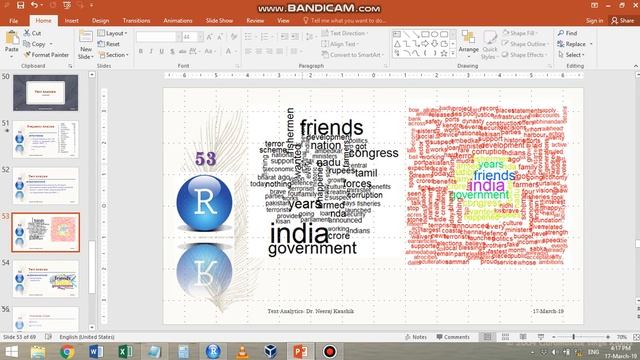Click the Windows Start button

[11, 351]
